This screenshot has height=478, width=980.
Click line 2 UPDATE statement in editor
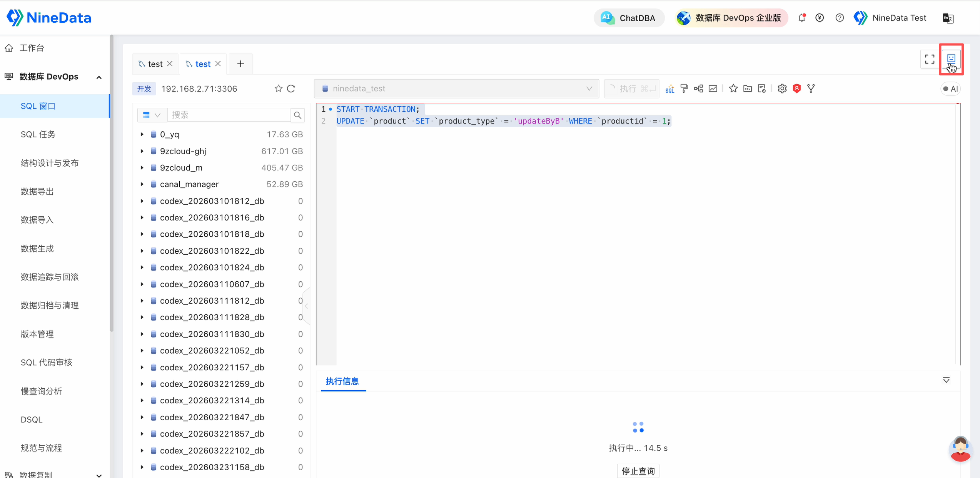[x=503, y=121]
